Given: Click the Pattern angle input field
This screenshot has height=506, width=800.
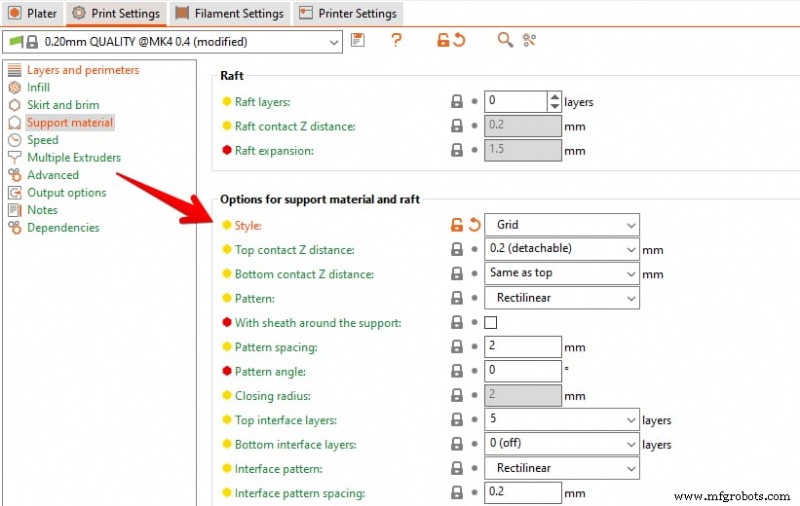Looking at the screenshot, I should 522,371.
